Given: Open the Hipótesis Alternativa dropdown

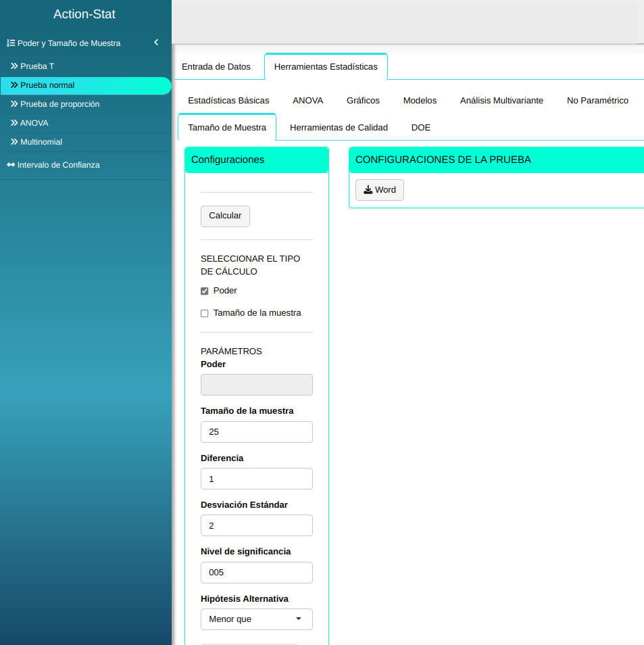Looking at the screenshot, I should click(257, 619).
